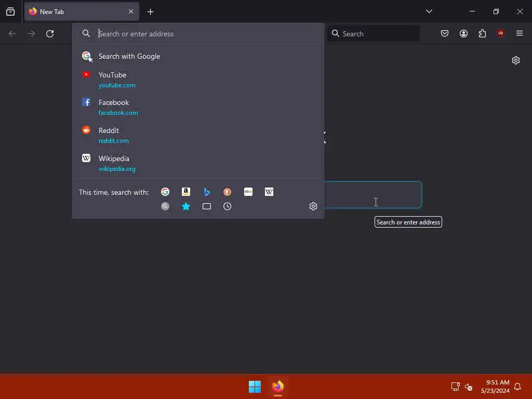Select Search with Google suggestion
This screenshot has width=532, height=399.
tap(198, 56)
